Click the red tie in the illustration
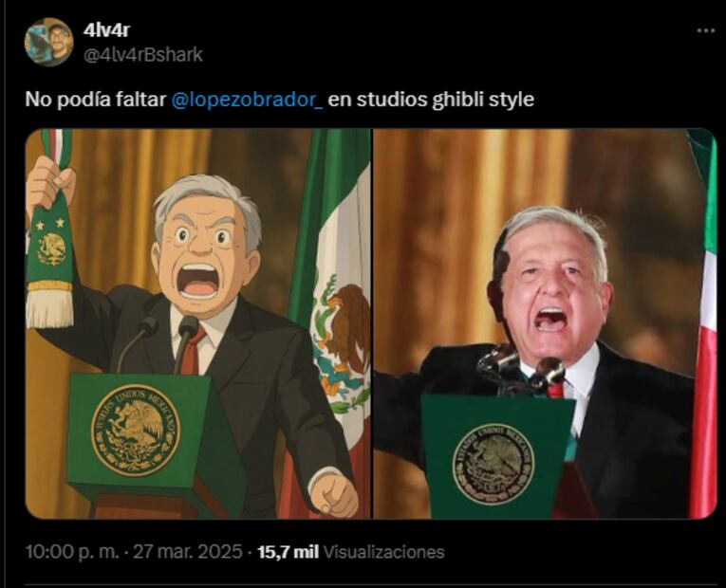Image resolution: width=726 pixels, height=588 pixels. pyautogui.click(x=193, y=351)
